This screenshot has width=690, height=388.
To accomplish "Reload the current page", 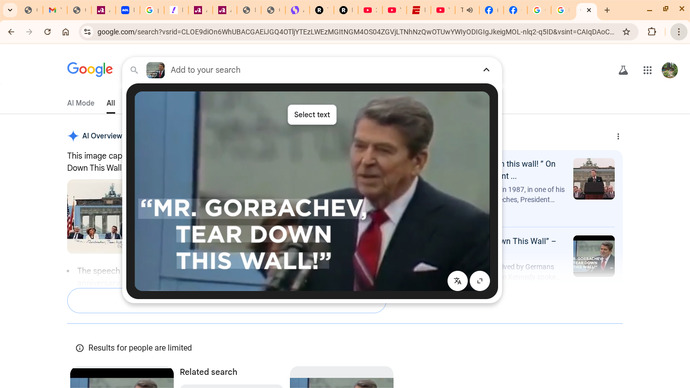I will click(47, 32).
